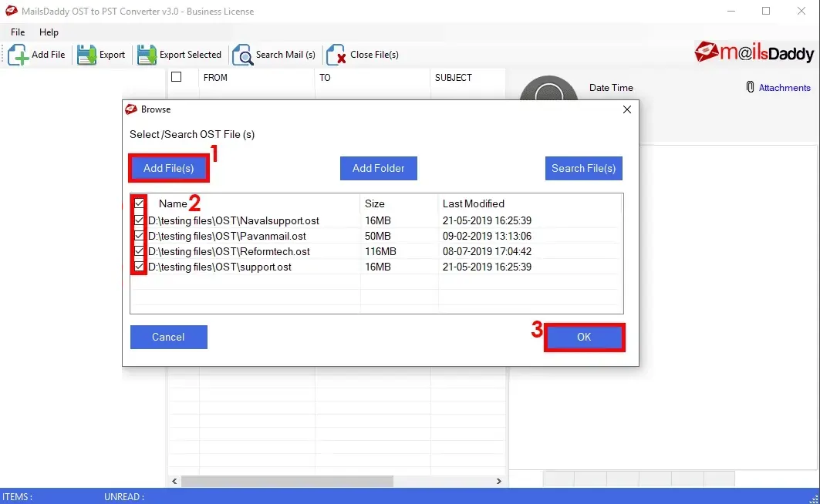Uncheck the support.ost file checkbox
Screen dimensions: 820x504
pyautogui.click(x=139, y=267)
